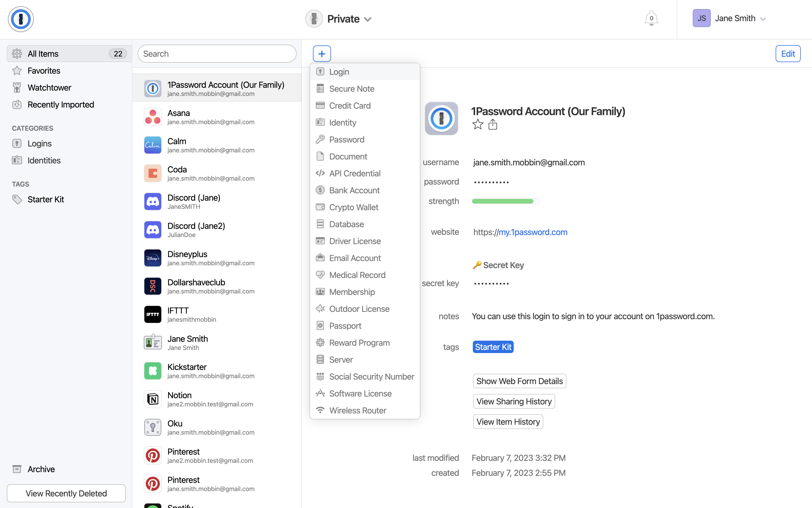This screenshot has width=812, height=508.
Task: Click the Edit button
Action: tap(787, 54)
